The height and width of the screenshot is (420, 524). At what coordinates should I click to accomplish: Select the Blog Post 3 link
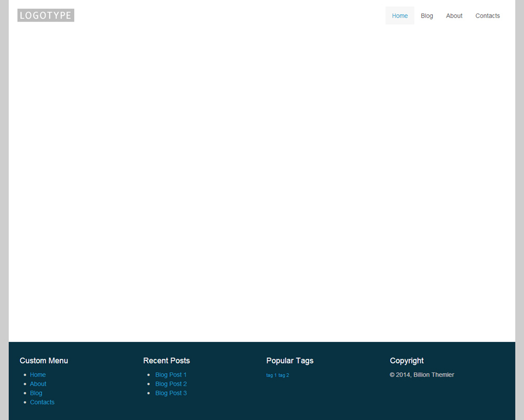pos(171,393)
